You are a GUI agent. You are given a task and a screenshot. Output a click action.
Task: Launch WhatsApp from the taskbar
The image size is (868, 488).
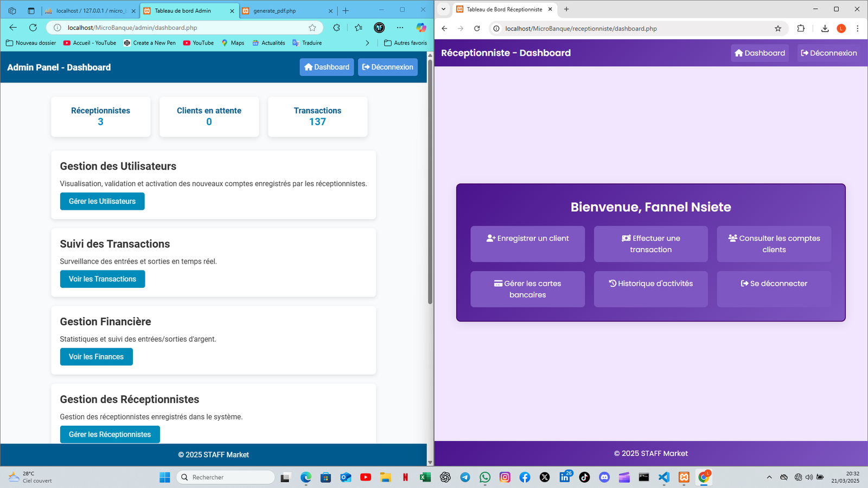484,477
